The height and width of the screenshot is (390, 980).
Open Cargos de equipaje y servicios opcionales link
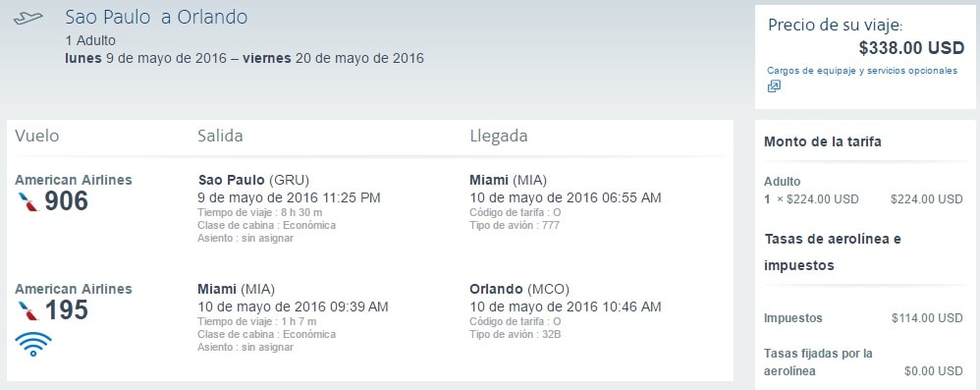(862, 71)
